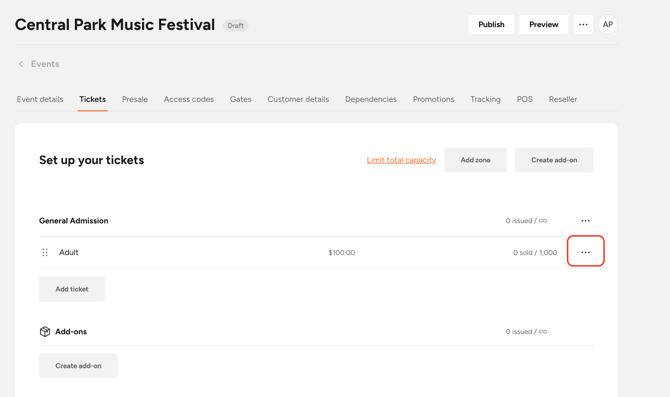This screenshot has width=670, height=397.
Task: Select the Tickets tab
Action: coord(92,99)
